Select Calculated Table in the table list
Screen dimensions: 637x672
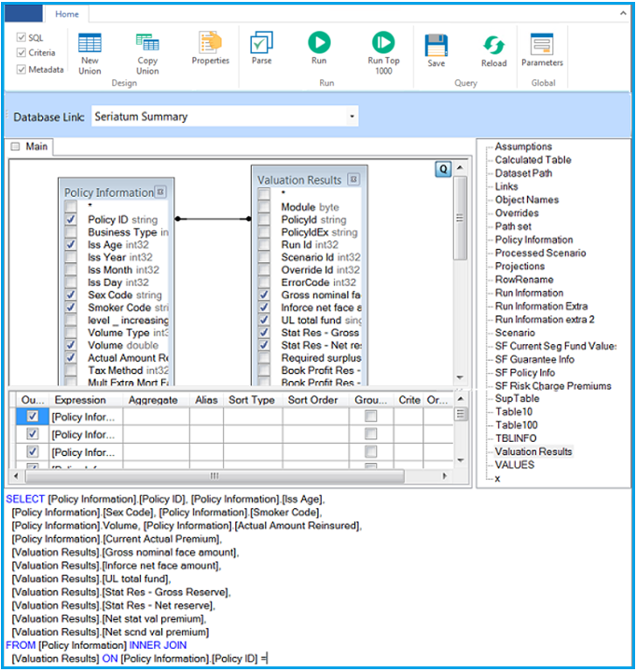[533, 160]
